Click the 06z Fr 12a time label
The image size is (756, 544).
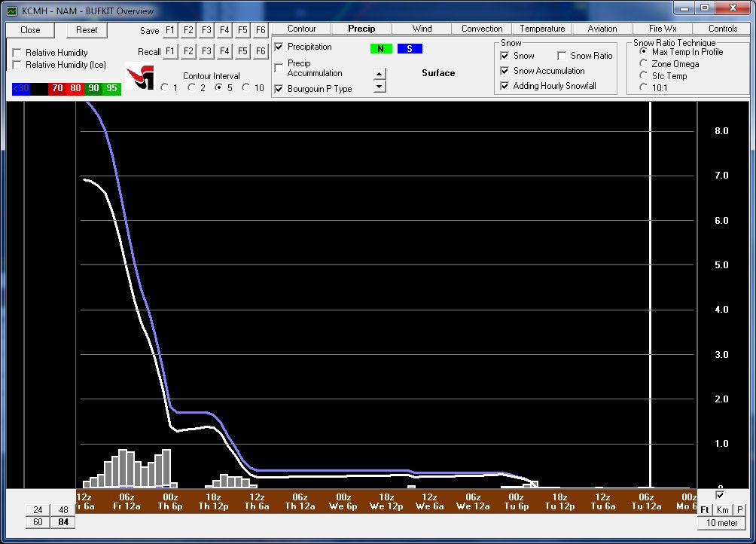(127, 502)
